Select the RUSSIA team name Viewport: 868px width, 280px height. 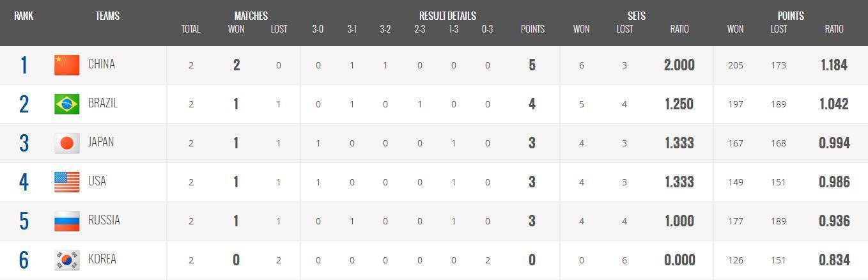click(x=104, y=220)
